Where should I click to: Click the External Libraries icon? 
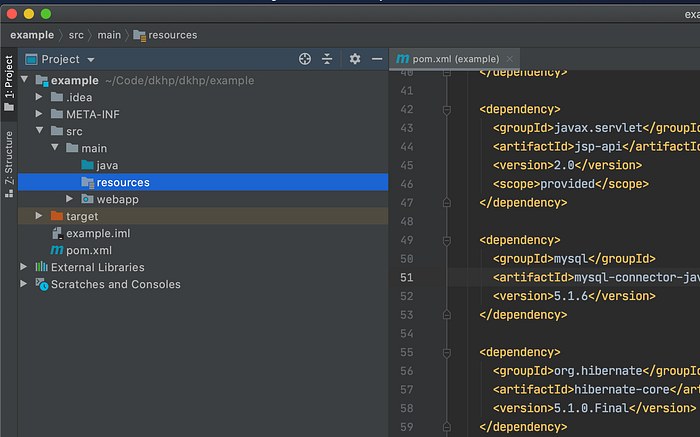(x=41, y=267)
